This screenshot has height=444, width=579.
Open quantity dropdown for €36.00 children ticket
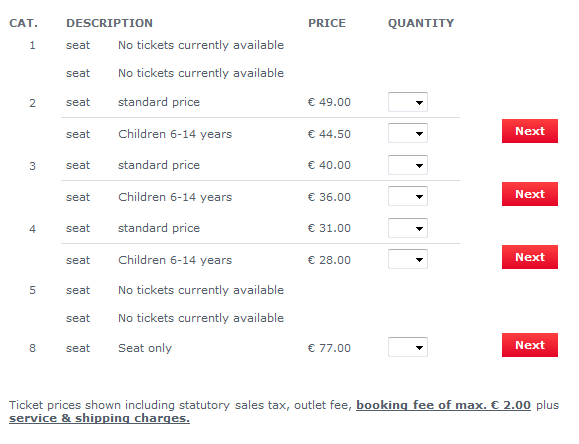(x=408, y=197)
